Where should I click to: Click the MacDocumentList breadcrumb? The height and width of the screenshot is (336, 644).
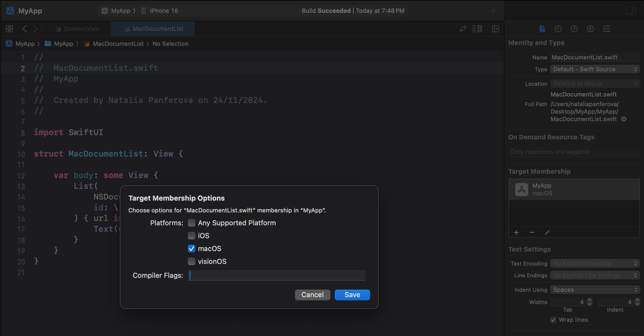pos(114,44)
